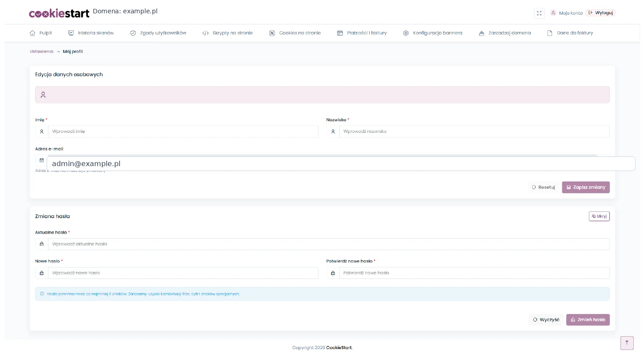This screenshot has width=644, height=362.
Task: Click the Zmień hasło button
Action: click(588, 319)
